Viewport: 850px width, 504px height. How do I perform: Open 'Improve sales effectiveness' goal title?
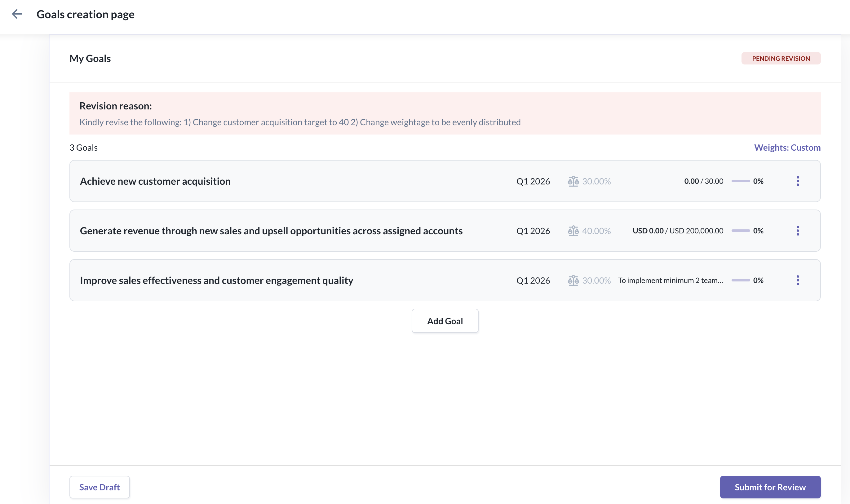216,280
